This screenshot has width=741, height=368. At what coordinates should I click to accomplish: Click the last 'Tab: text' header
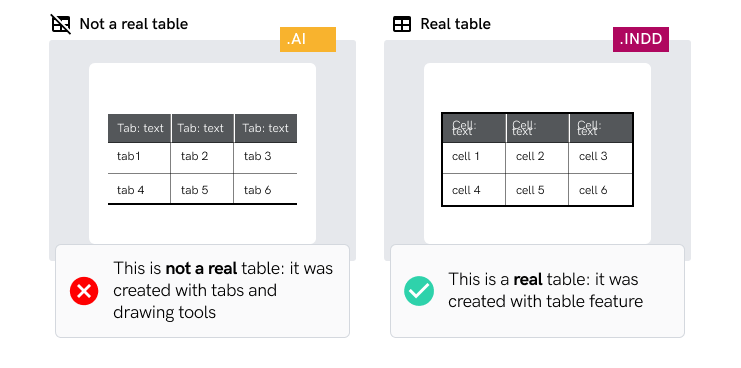point(265,128)
